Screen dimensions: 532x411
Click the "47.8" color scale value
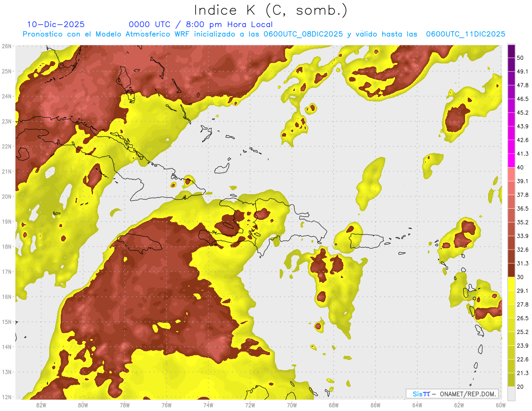click(523, 85)
